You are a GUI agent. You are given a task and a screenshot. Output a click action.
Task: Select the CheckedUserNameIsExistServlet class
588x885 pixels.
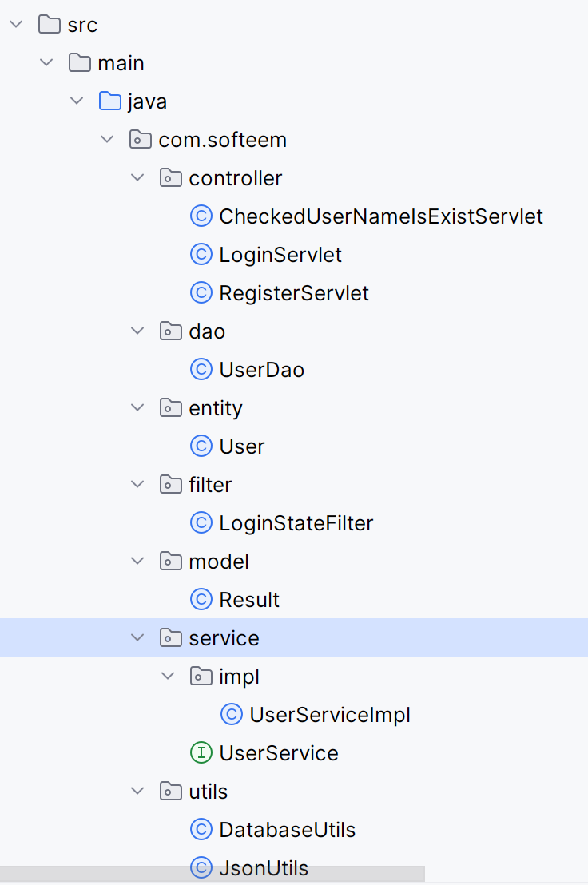(380, 216)
